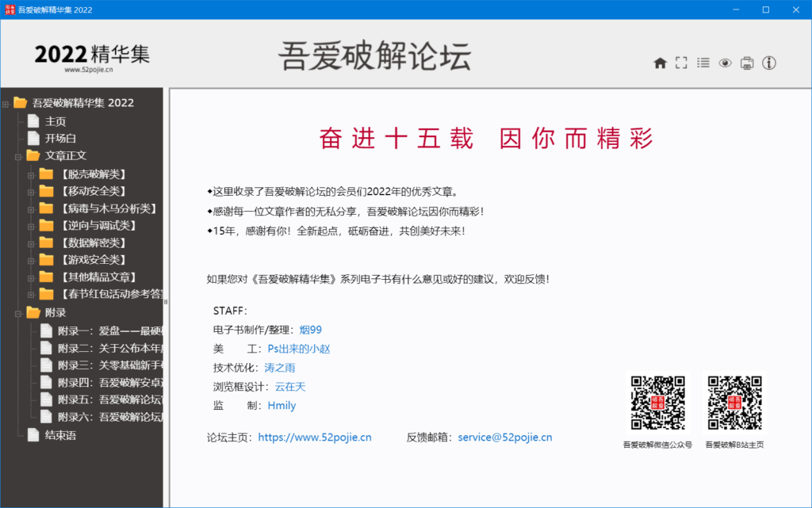Screen dimensions: 812x508
Task: Click the eye icon to hide the sidebar
Action: [724, 63]
